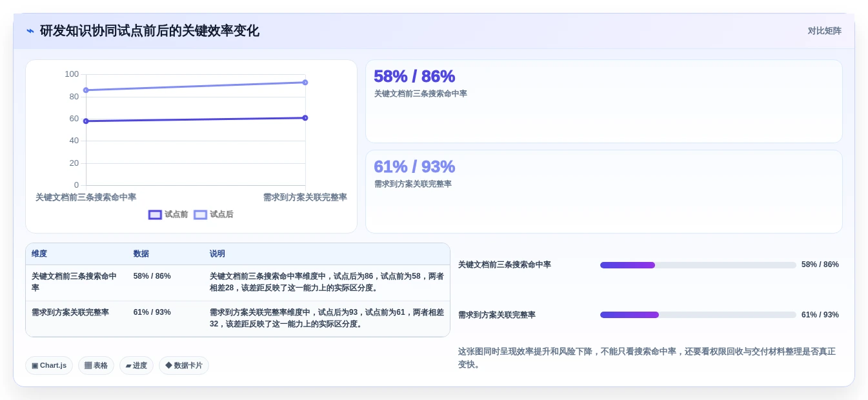
Task: Click the 维度 column header
Action: click(x=39, y=254)
